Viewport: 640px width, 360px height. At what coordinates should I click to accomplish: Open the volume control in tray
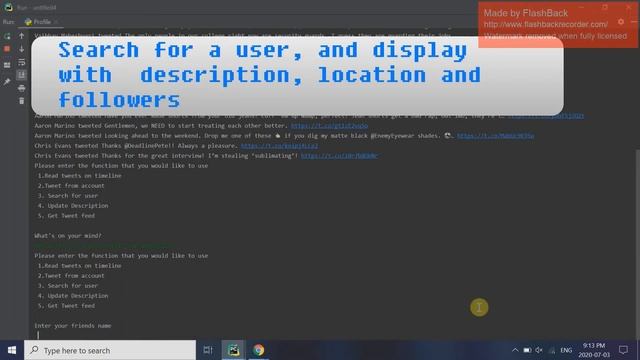(x=539, y=350)
